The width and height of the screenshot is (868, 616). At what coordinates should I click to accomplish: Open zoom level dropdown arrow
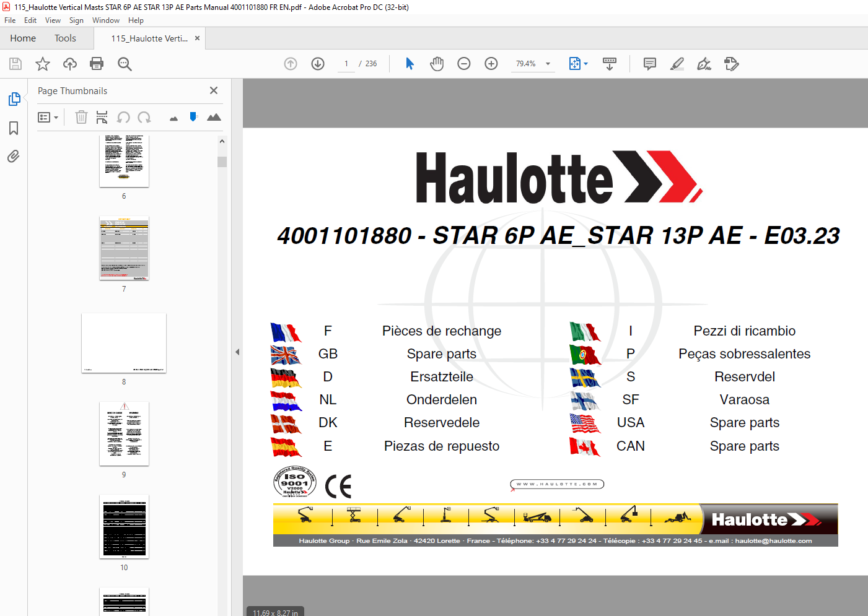point(548,64)
